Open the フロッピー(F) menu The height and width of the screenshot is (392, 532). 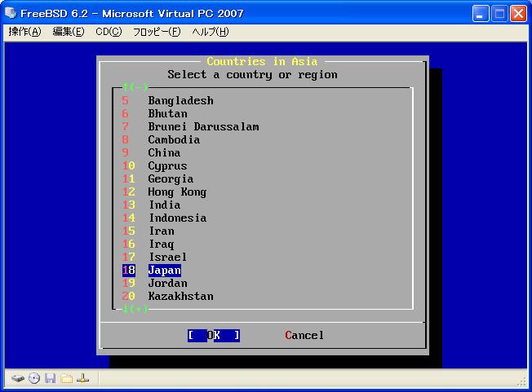pos(157,32)
